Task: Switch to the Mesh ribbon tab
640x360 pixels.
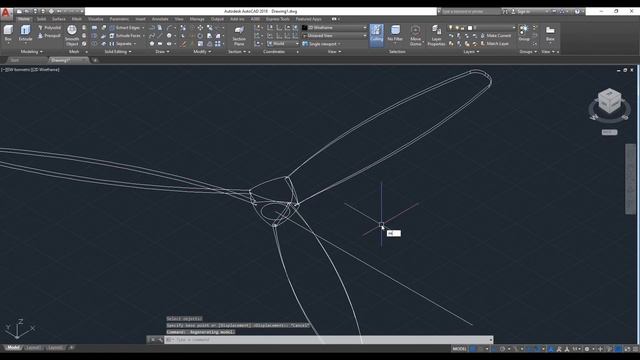Action: [x=76, y=19]
